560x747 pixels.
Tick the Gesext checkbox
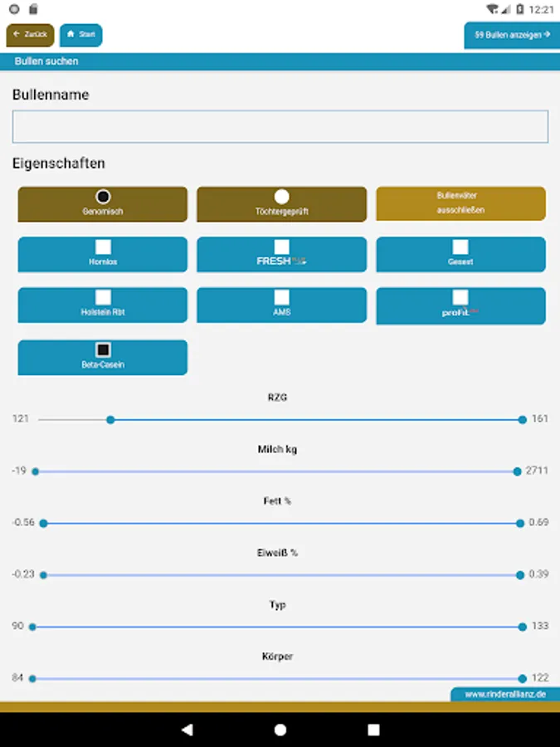[x=460, y=247]
